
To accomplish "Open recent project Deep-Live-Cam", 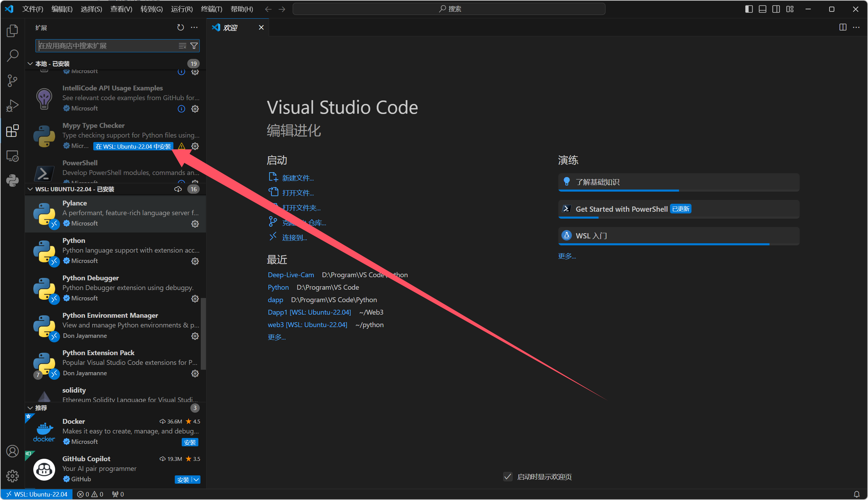I will click(x=291, y=275).
